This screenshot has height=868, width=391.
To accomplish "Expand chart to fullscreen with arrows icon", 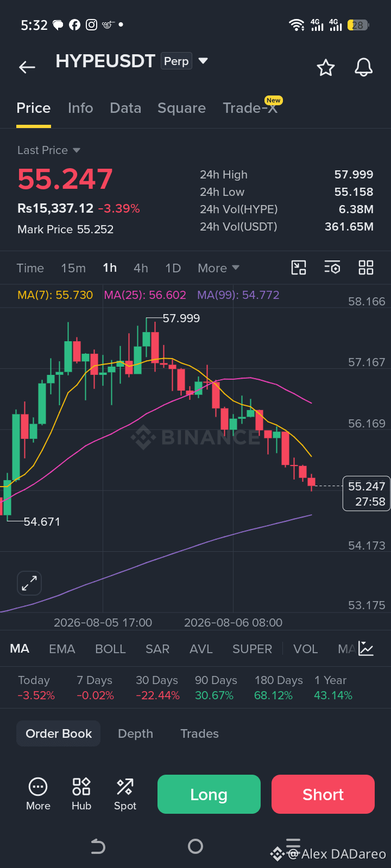I will point(29,584).
